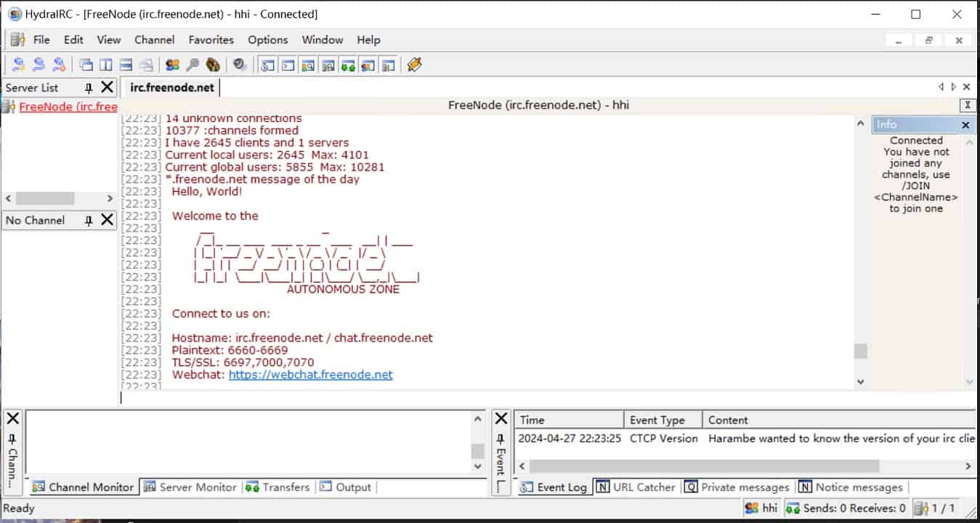The width and height of the screenshot is (980, 523).
Task: Click the tile windows side-by-side icon
Action: 106,65
